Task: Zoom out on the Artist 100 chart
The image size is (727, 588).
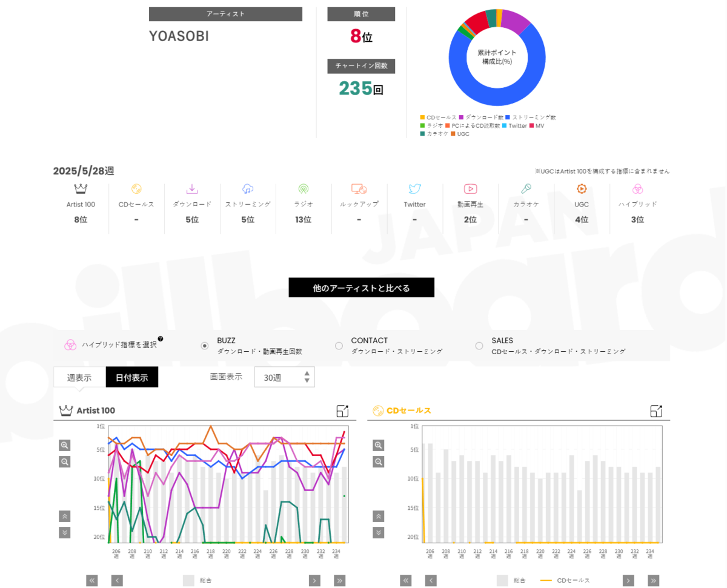Action: [65, 461]
